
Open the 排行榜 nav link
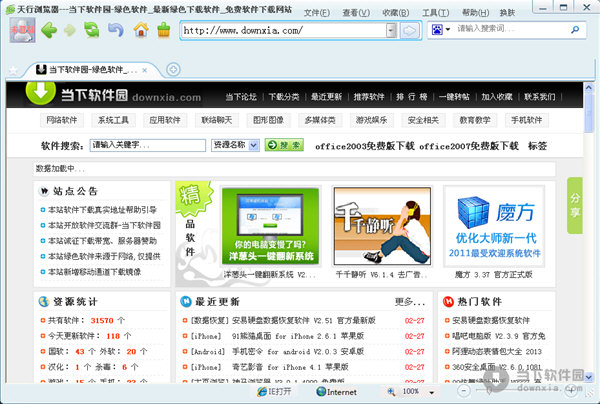tap(412, 97)
